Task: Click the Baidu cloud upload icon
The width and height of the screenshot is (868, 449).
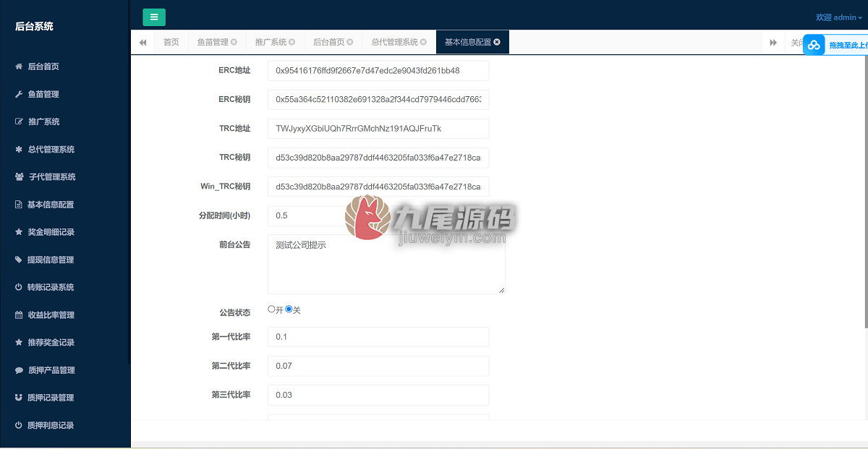Action: click(x=814, y=45)
